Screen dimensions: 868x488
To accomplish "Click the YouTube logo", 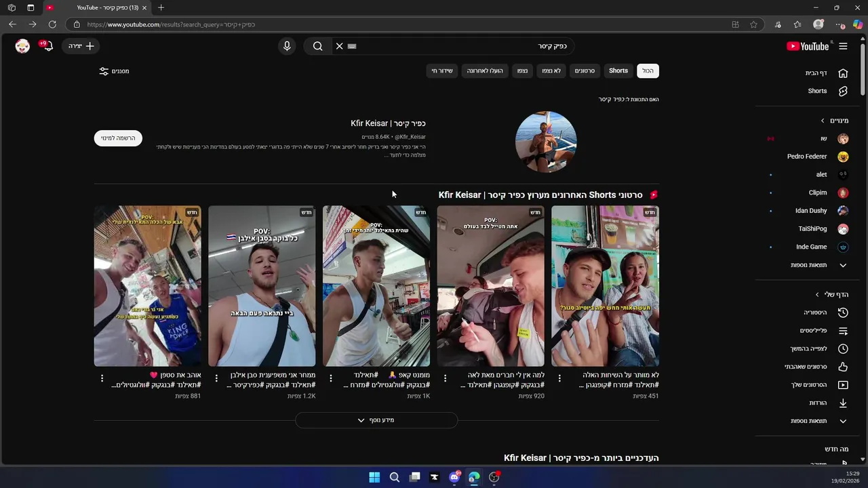I will coord(808,46).
